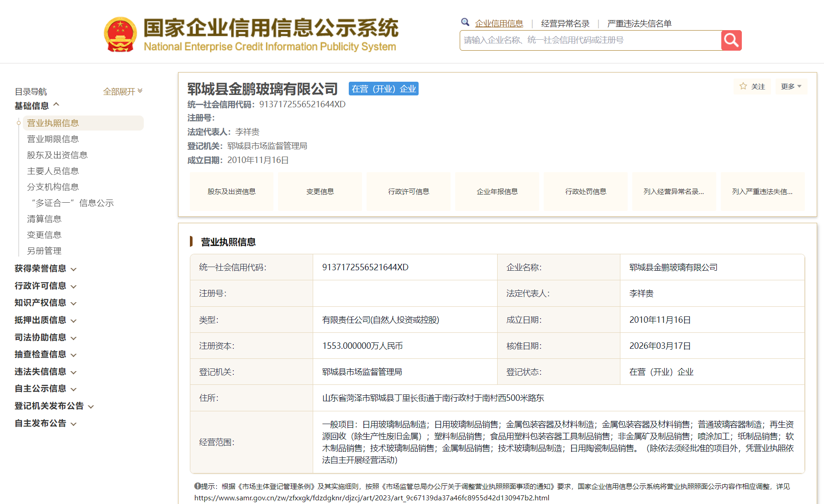Select 营业执照信息 in the sidebar
This screenshot has width=824, height=504.
coord(83,123)
